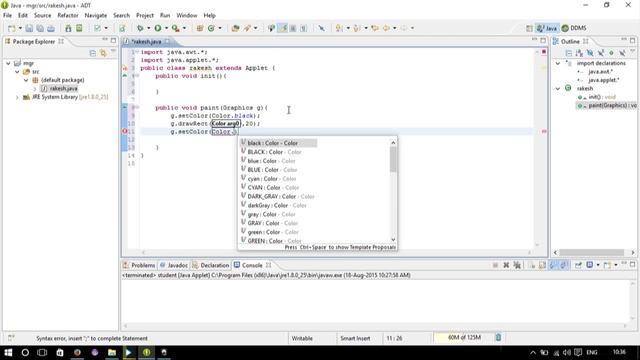Open dropdown beside New file icon
The height and width of the screenshot is (360, 640).
(x=20, y=28)
